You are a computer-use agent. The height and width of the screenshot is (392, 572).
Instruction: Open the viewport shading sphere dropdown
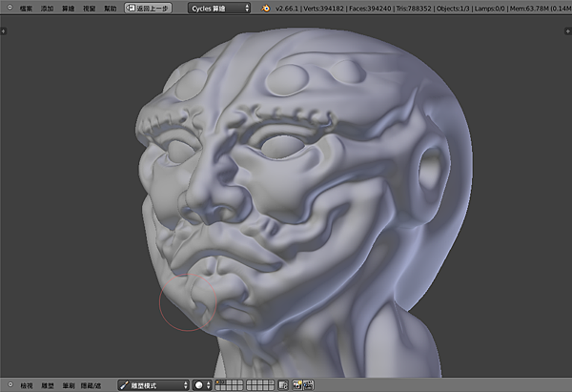(x=202, y=385)
